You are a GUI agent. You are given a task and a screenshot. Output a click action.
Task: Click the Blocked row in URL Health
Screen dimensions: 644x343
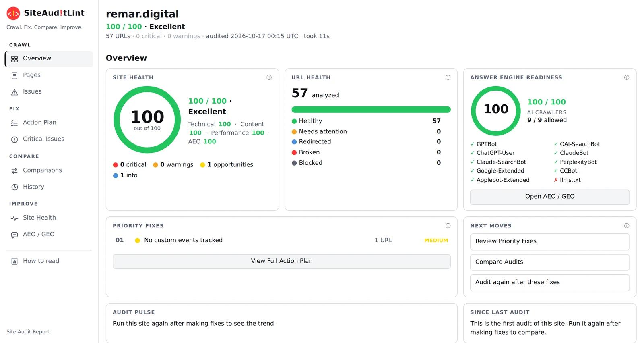point(366,163)
